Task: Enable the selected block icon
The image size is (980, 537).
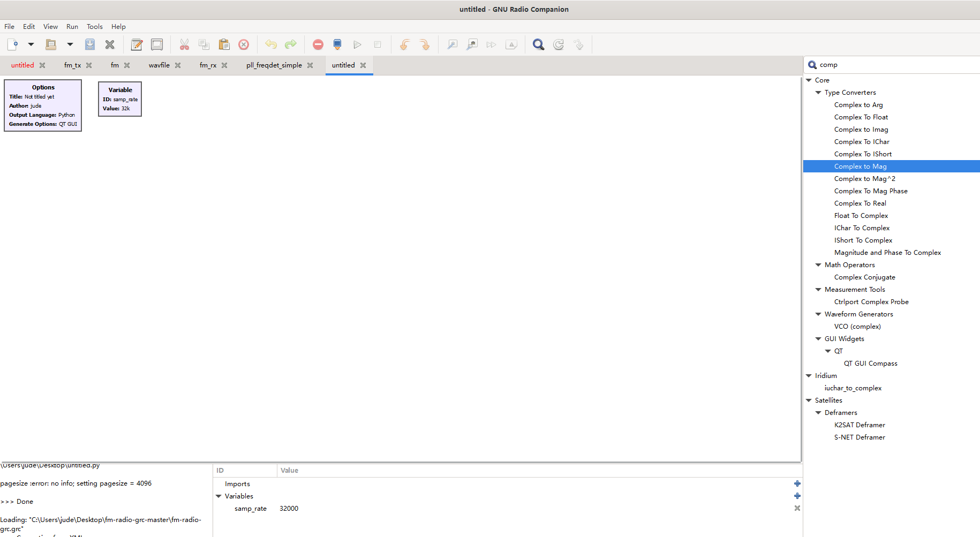Action: click(x=453, y=44)
